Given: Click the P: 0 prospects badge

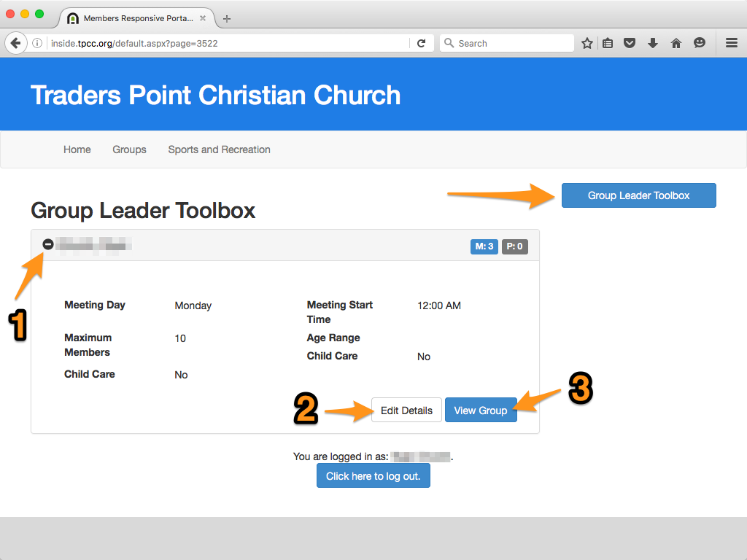Looking at the screenshot, I should [514, 246].
